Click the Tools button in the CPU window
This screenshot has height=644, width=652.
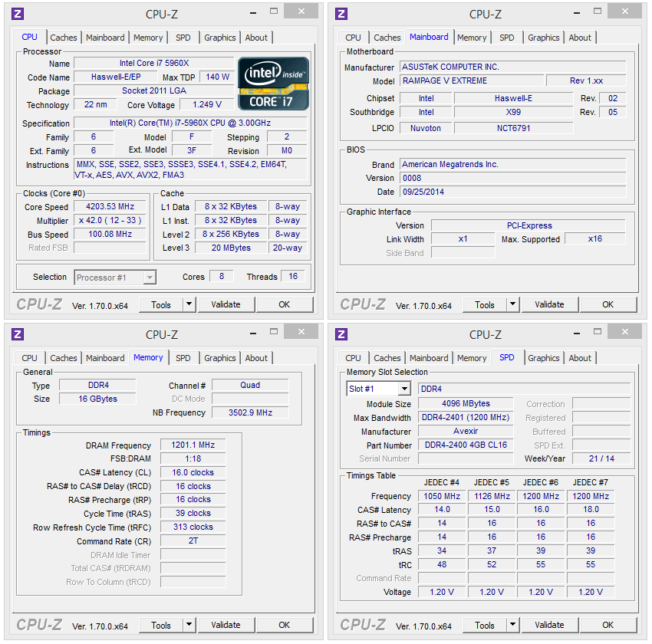pyautogui.click(x=161, y=305)
